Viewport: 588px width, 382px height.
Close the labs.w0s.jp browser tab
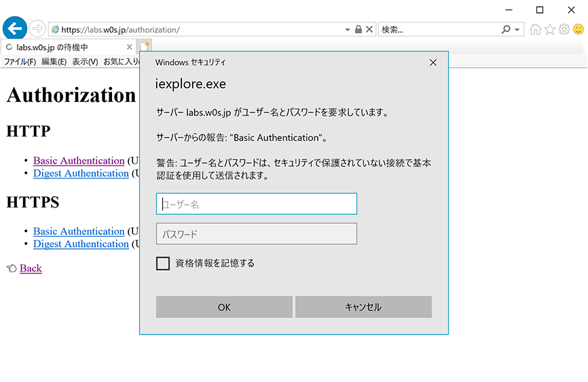point(130,47)
